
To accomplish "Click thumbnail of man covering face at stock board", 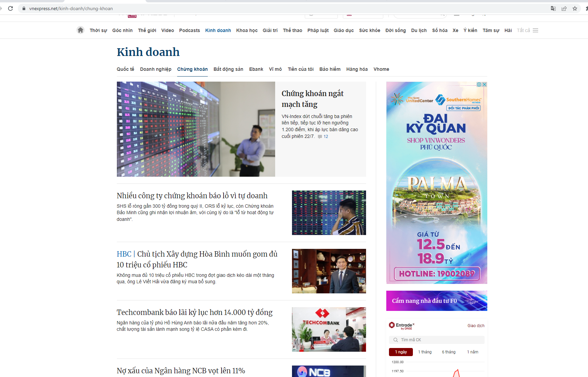I will [329, 213].
